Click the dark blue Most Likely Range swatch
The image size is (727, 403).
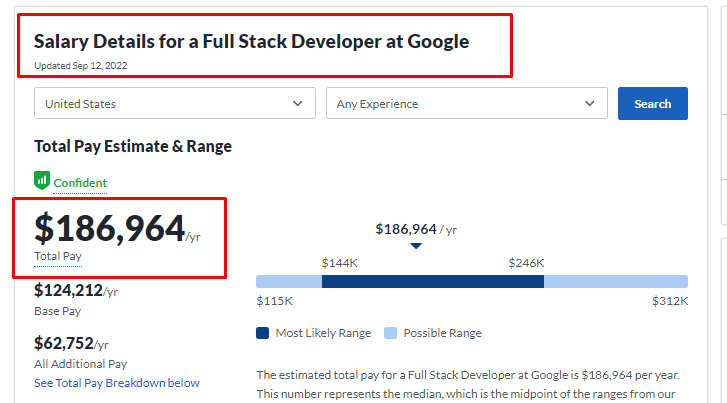point(262,333)
